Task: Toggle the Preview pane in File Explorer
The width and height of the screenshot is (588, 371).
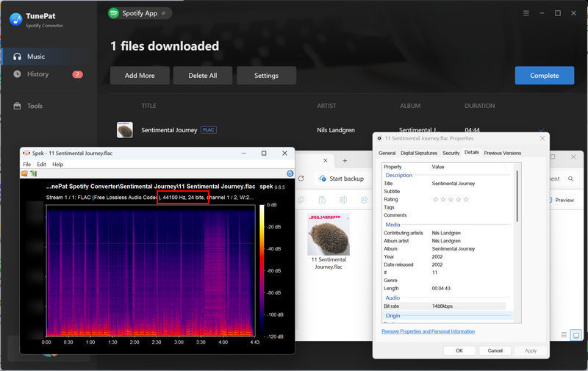Action: tap(562, 200)
